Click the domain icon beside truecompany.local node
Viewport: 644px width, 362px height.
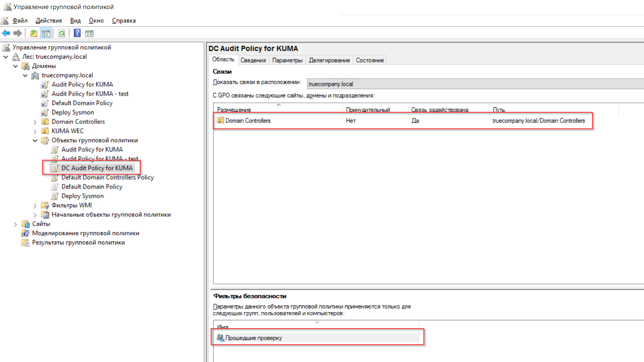(x=35, y=75)
